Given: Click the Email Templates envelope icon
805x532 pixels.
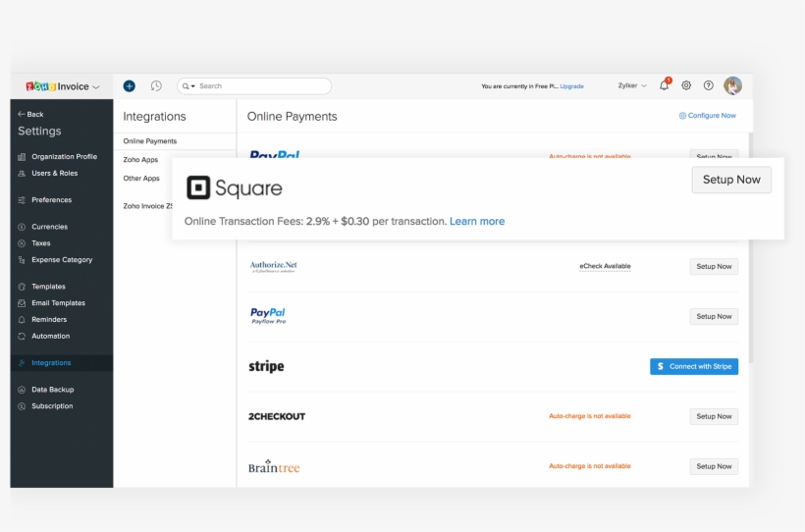Looking at the screenshot, I should tap(22, 303).
